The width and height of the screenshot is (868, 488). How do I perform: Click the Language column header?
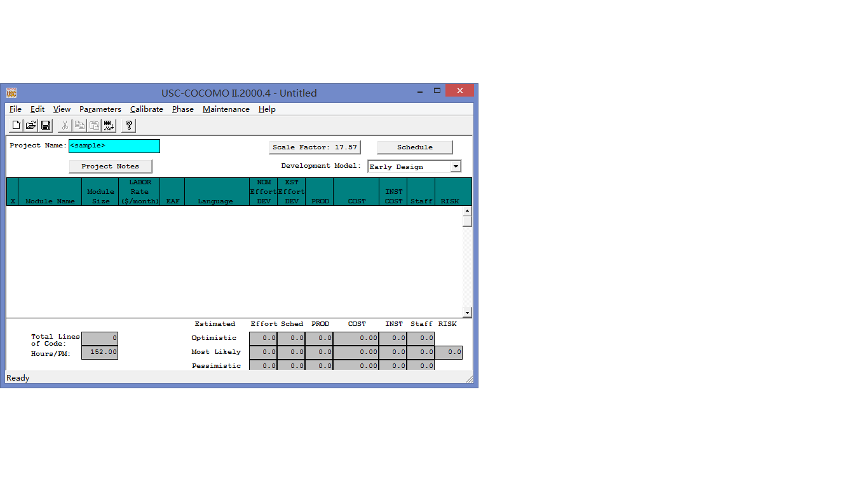(x=216, y=192)
